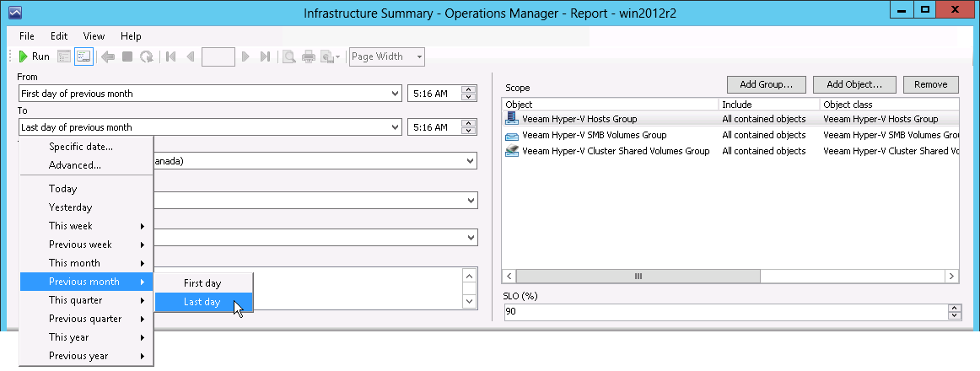Decrease the To time spinner

click(x=469, y=132)
